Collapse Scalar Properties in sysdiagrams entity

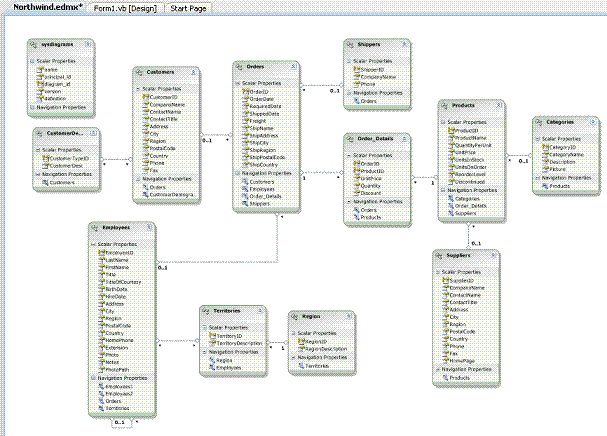point(33,61)
